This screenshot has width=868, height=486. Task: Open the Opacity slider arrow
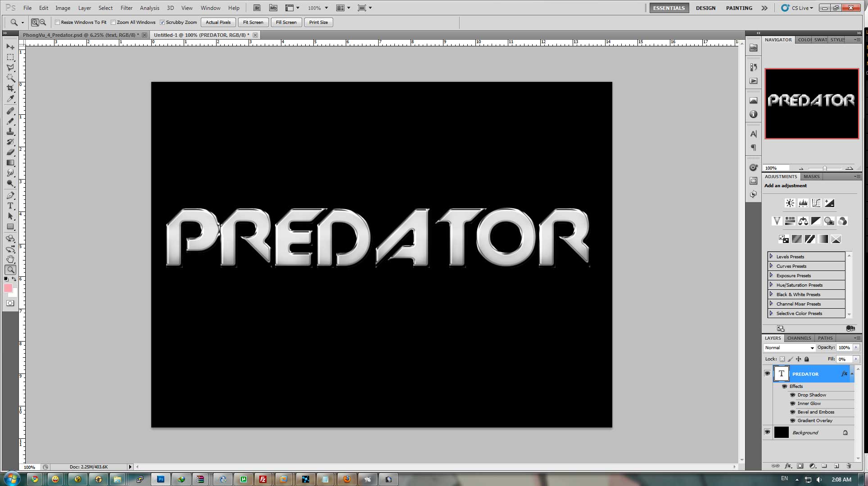pyautogui.click(x=856, y=347)
